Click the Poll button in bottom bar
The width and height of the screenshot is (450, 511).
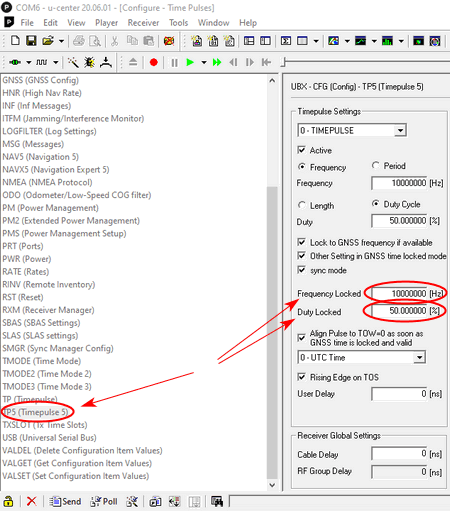point(104,501)
